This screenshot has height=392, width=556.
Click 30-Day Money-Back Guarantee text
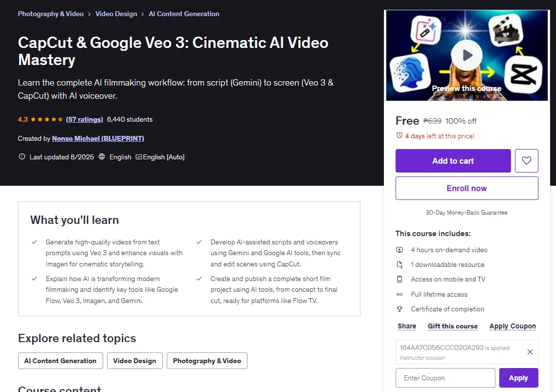point(467,213)
